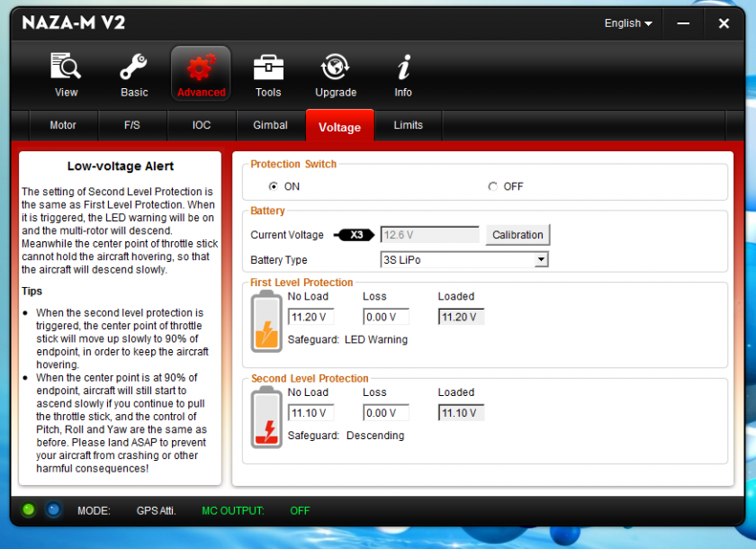Edit First Level Loss voltage
This screenshot has width=756, height=549.
(x=386, y=317)
